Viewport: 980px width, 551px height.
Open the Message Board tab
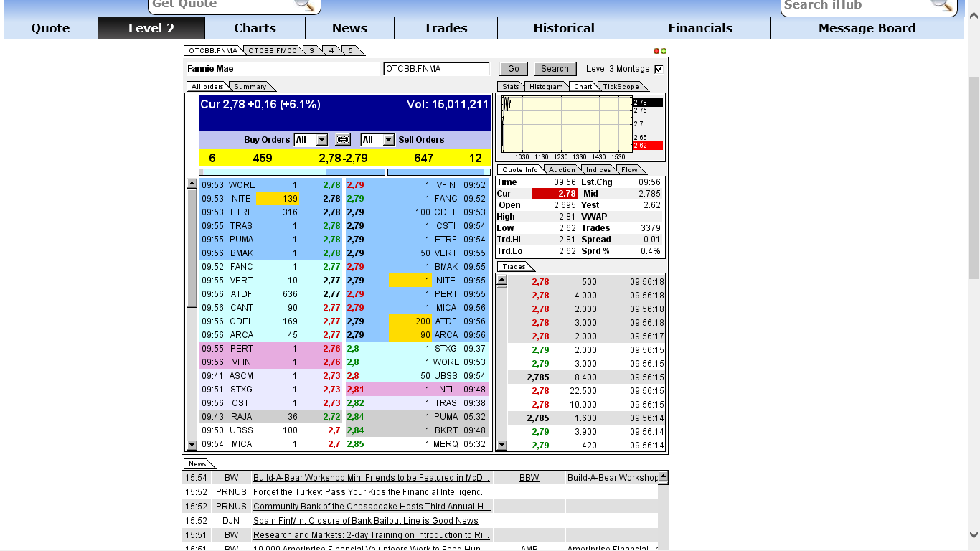coord(867,28)
